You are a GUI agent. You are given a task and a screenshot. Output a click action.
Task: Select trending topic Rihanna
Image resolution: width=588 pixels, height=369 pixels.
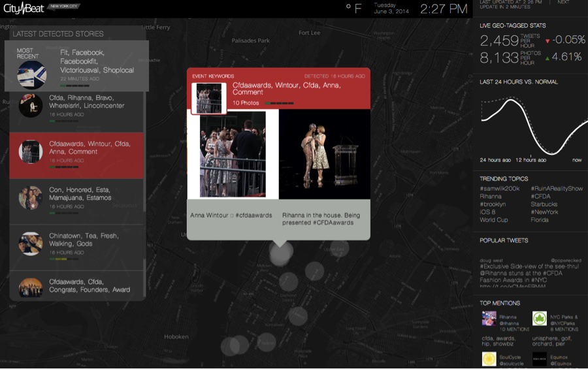pos(491,197)
